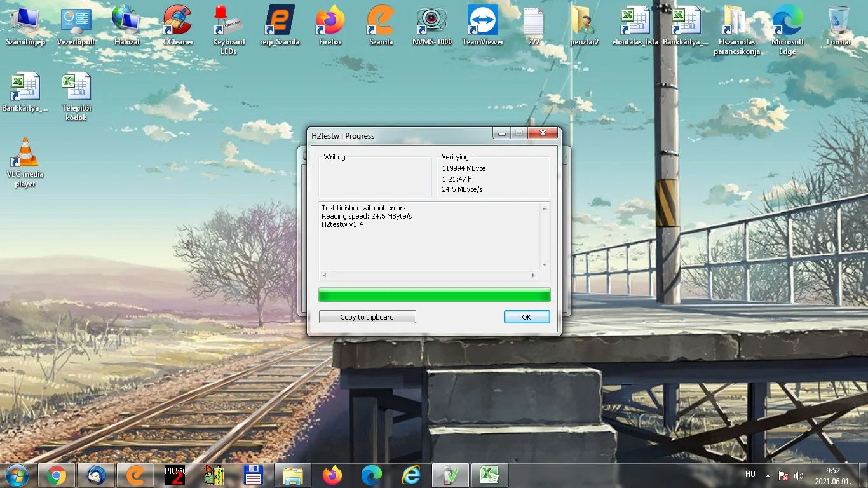Viewport: 868px width, 488px height.
Task: Open Action Center flag in system tray
Action: click(783, 475)
